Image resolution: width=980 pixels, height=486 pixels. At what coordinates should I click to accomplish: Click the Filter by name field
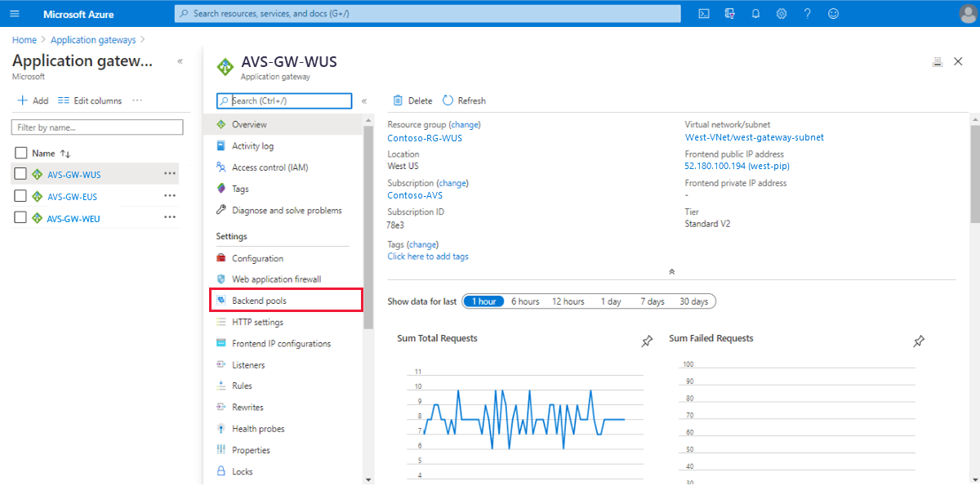point(97,127)
